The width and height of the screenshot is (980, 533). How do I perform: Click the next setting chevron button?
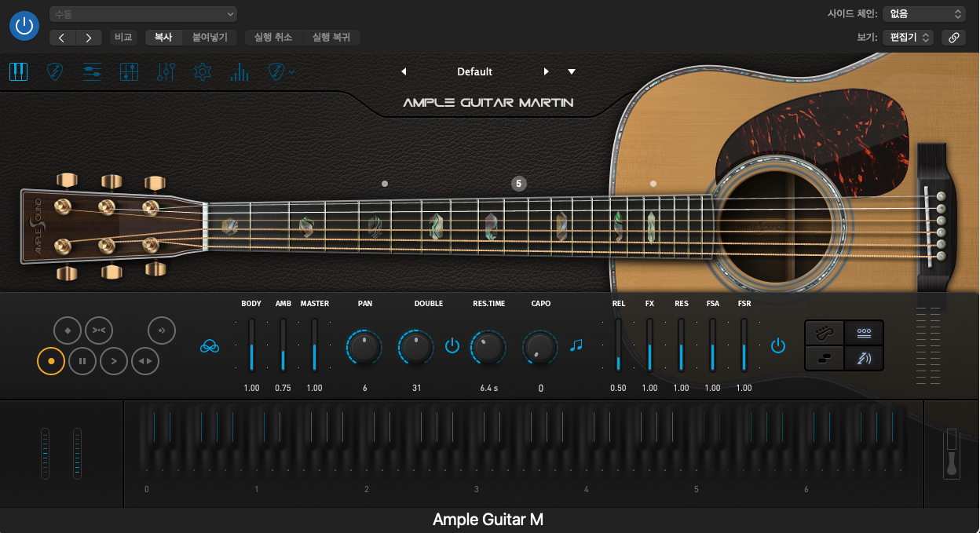coord(89,38)
